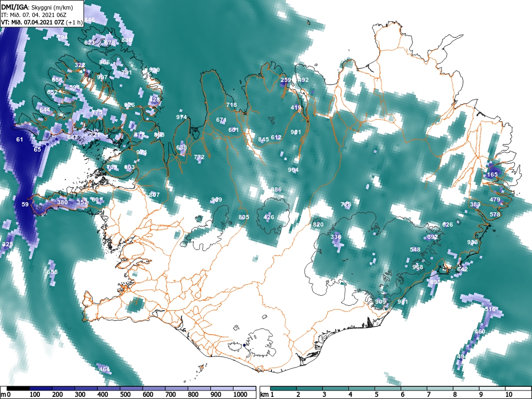Click the visibility value 642 on the map

462,269
